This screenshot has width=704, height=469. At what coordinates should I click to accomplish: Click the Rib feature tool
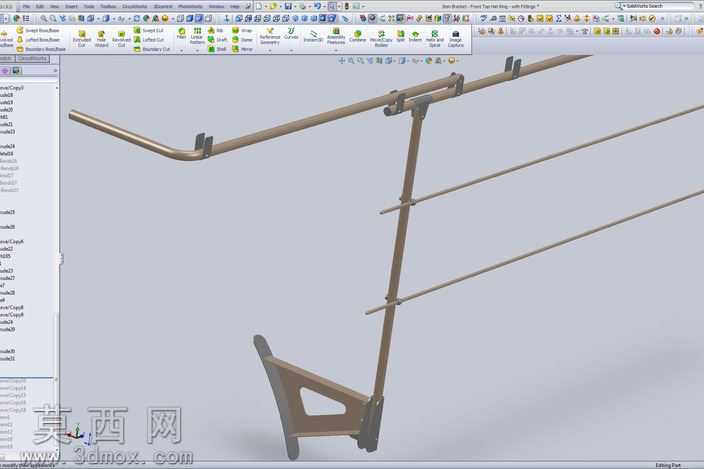tap(216, 31)
